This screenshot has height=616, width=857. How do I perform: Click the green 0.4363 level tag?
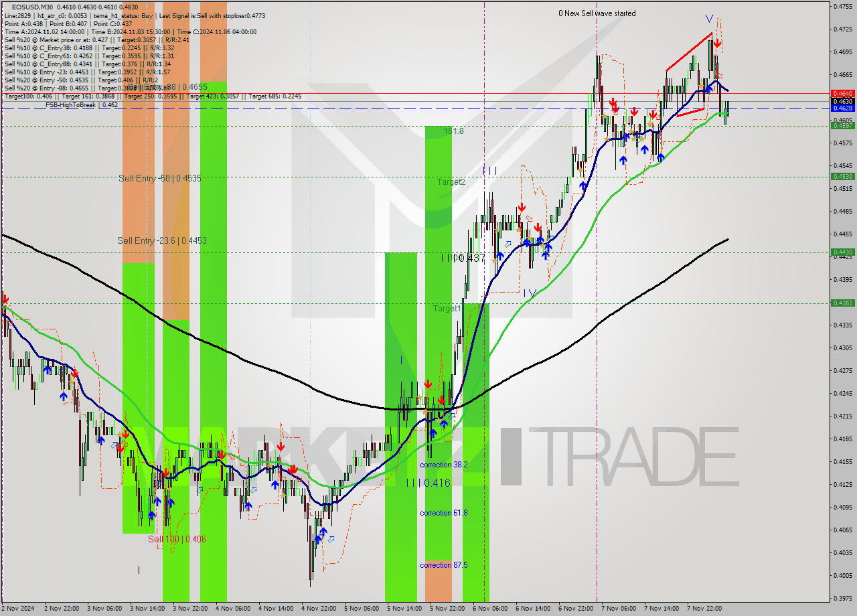tap(842, 303)
